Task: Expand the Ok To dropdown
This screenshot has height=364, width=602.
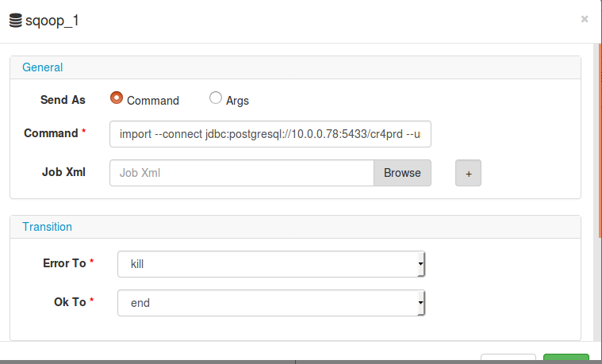Action: point(271,303)
